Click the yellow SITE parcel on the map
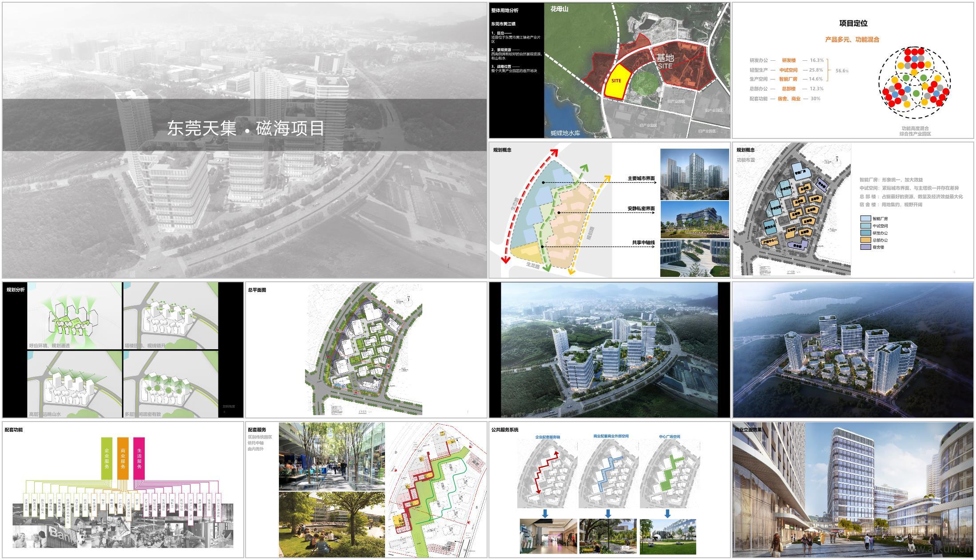Viewport: 976px width, 560px height. tap(617, 82)
